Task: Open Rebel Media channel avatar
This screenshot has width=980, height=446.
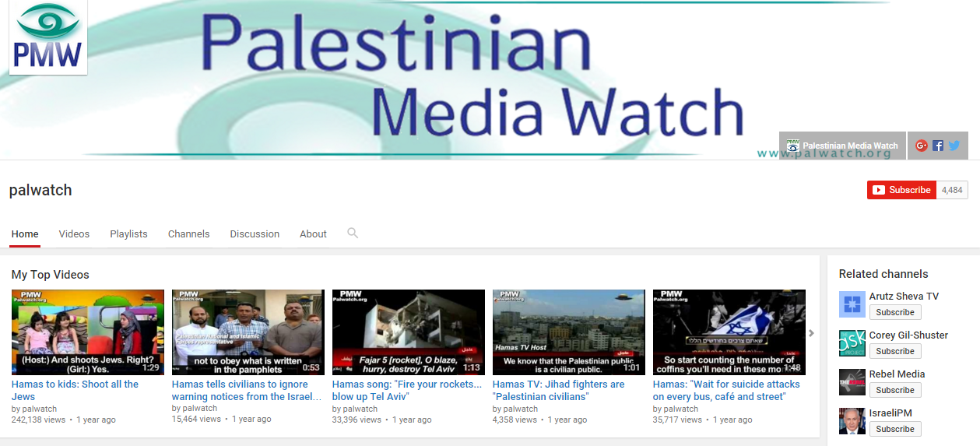Action: coord(852,382)
